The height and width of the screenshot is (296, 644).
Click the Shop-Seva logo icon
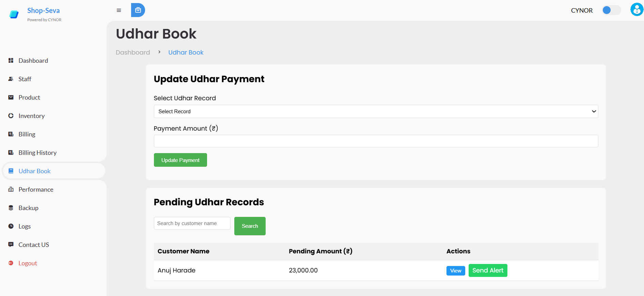tap(14, 14)
